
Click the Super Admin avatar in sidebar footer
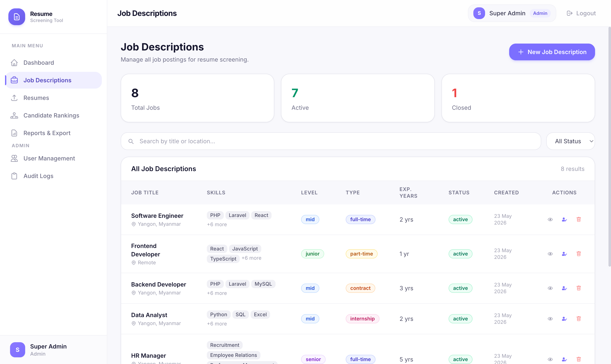pos(17,350)
